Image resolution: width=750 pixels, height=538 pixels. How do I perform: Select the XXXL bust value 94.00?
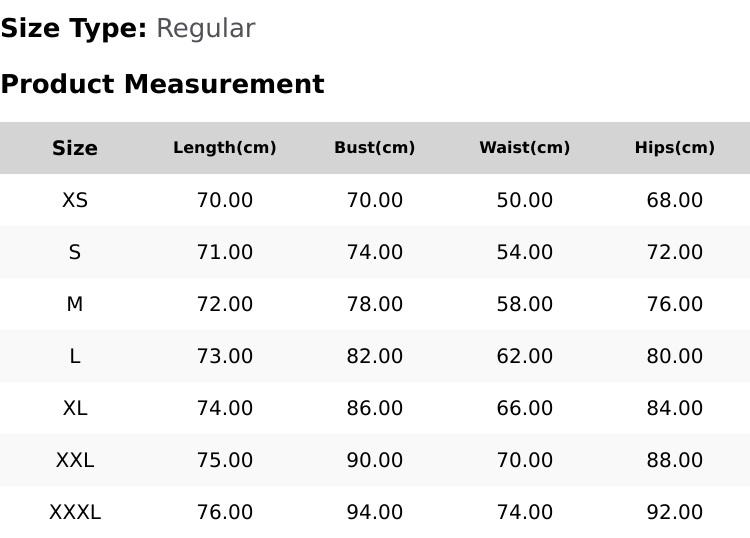tap(375, 513)
